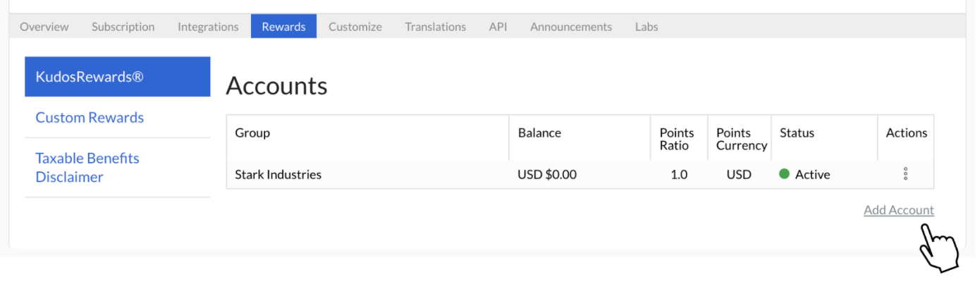This screenshot has height=282, width=980.
Task: Go to the Integrations tab
Action: [208, 27]
